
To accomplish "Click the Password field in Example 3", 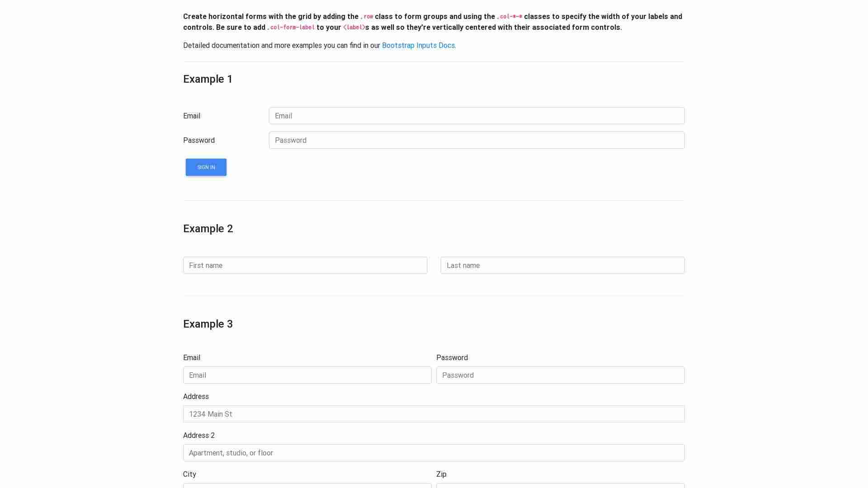I will coord(560,375).
